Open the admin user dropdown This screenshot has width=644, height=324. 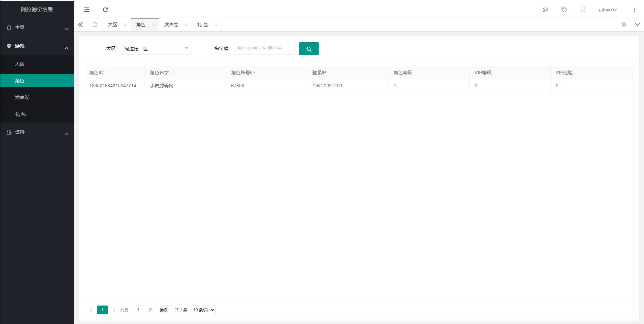[x=607, y=10]
